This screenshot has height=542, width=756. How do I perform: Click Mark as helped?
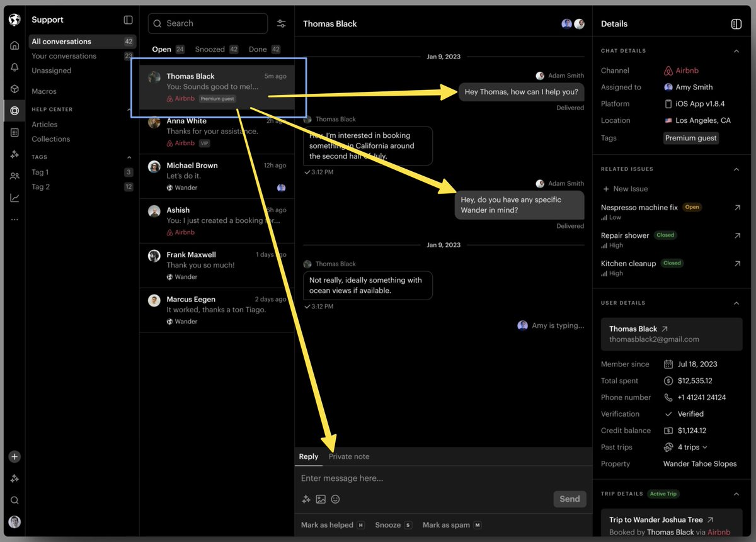click(x=333, y=525)
